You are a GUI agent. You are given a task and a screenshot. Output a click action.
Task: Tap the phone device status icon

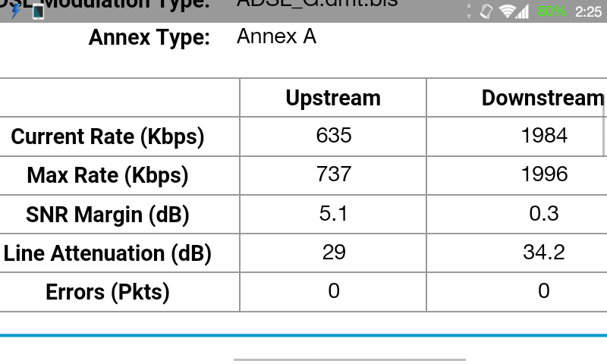pos(36,11)
